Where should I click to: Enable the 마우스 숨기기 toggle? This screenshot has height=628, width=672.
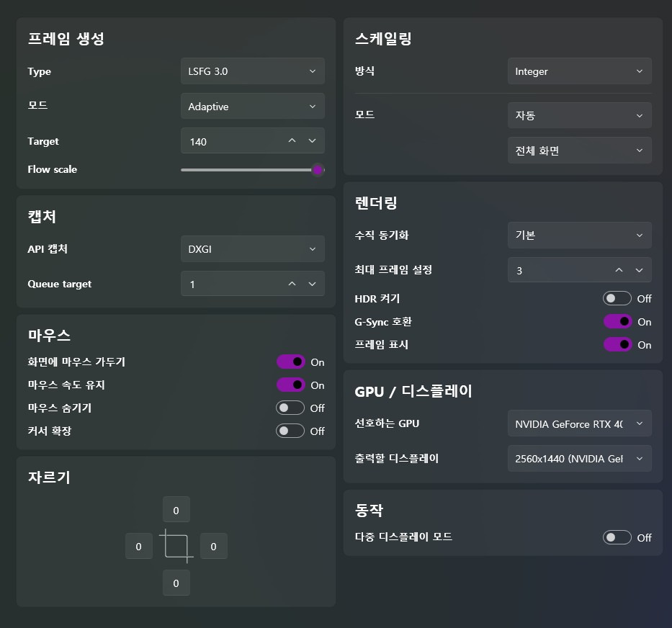290,408
